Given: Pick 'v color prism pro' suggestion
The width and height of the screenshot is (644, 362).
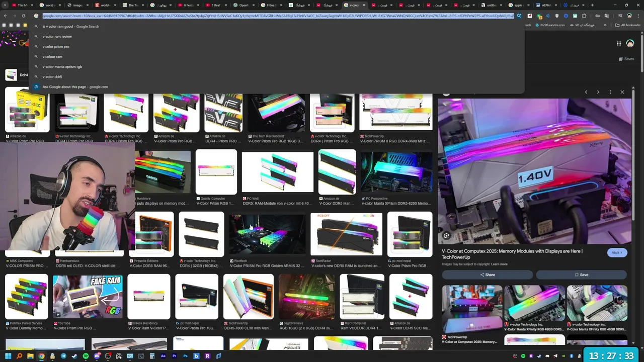Looking at the screenshot, I should pos(277,46).
